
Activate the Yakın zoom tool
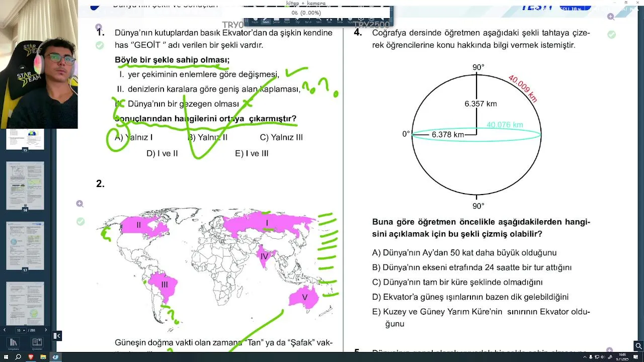pyautogui.click(x=318, y=21)
